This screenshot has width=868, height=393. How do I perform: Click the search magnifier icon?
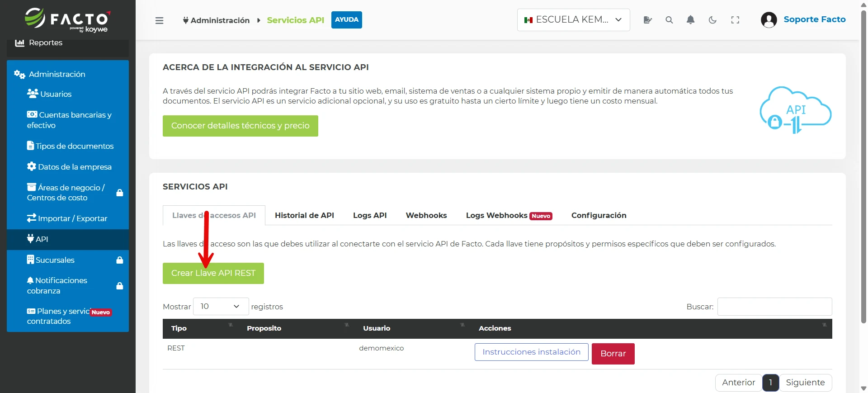(x=669, y=20)
